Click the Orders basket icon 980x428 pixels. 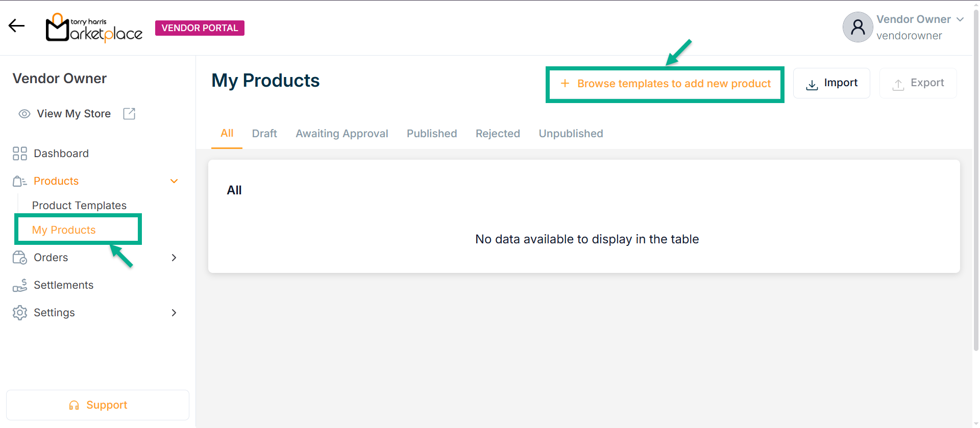point(20,258)
